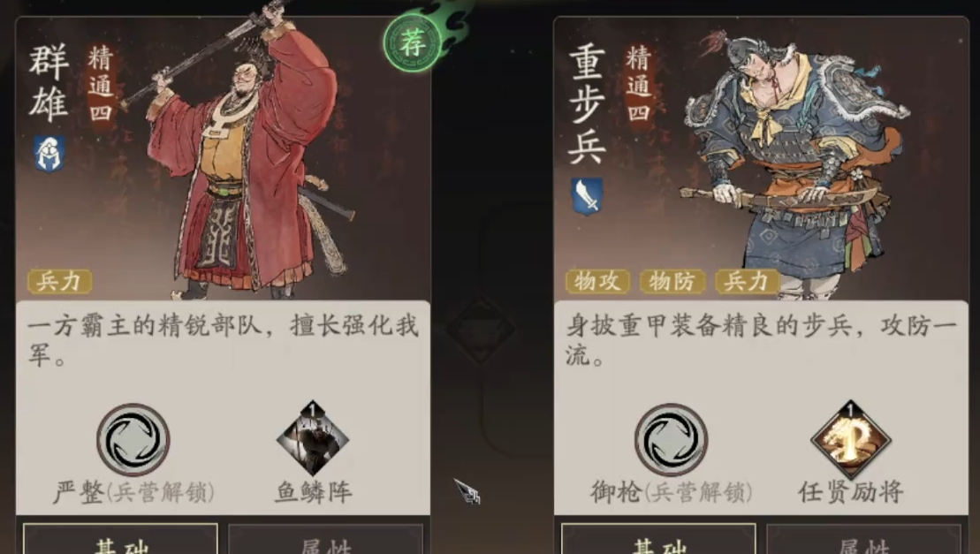Image resolution: width=980 pixels, height=554 pixels.
Task: Switch to 基础 tab on 群雄 card
Action: tap(121, 540)
